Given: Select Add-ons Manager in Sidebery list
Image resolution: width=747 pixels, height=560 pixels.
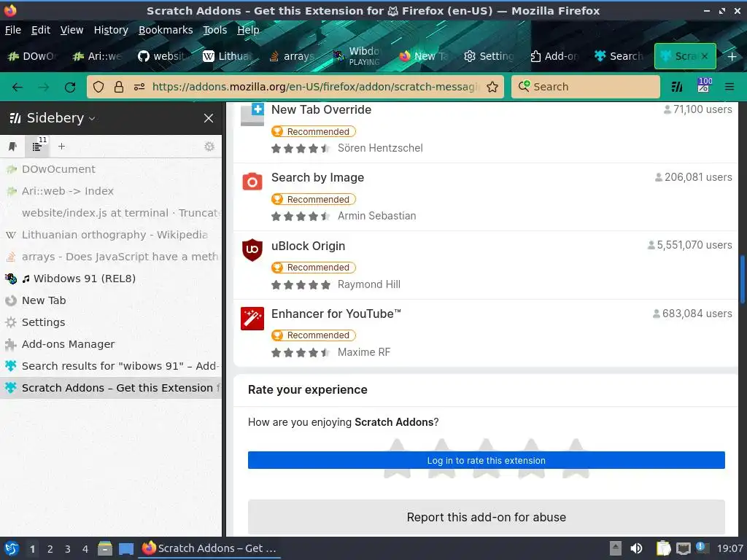Looking at the screenshot, I should tap(111, 344).
